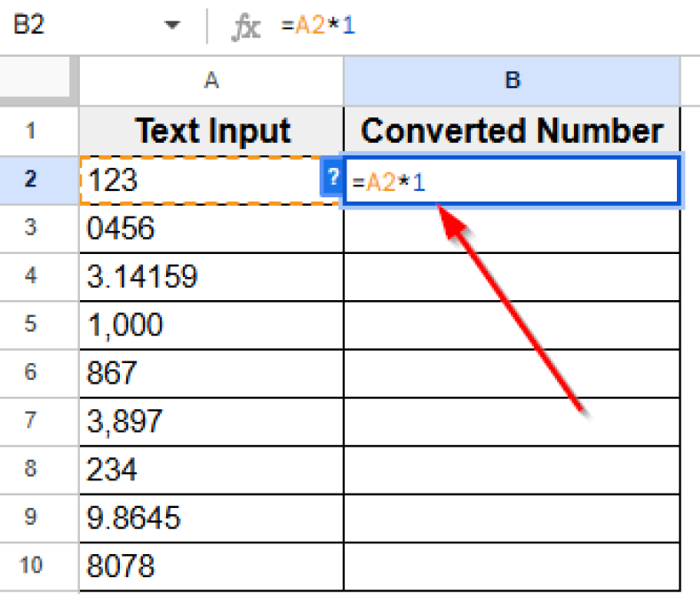The image size is (700, 594).
Task: Select row 2 header
Action: click(30, 179)
